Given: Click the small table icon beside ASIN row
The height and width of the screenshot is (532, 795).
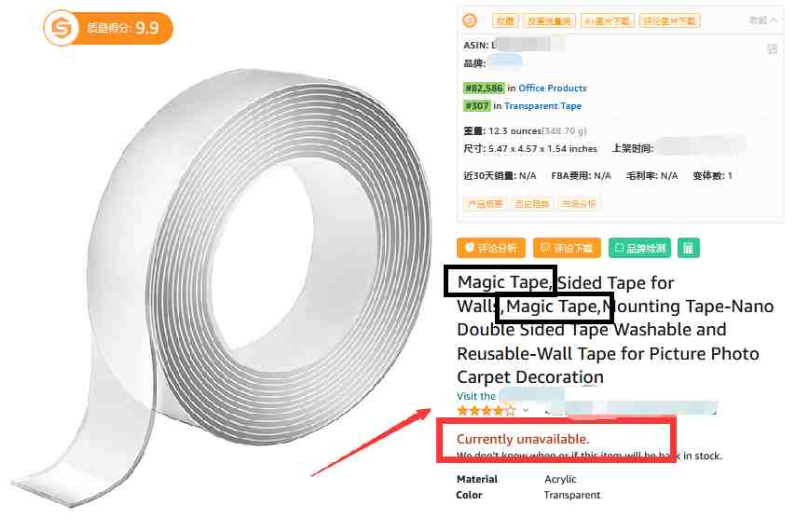Looking at the screenshot, I should point(772,49).
